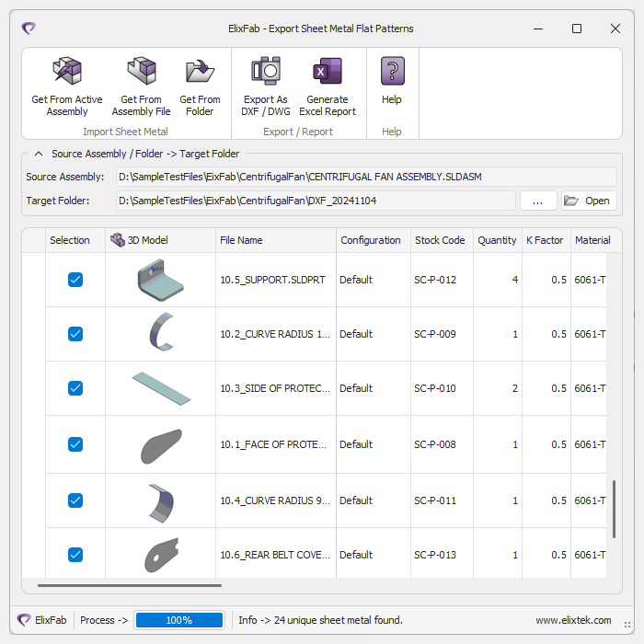644x644 pixels.
Task: Click the Selection column header
Action: click(x=75, y=240)
